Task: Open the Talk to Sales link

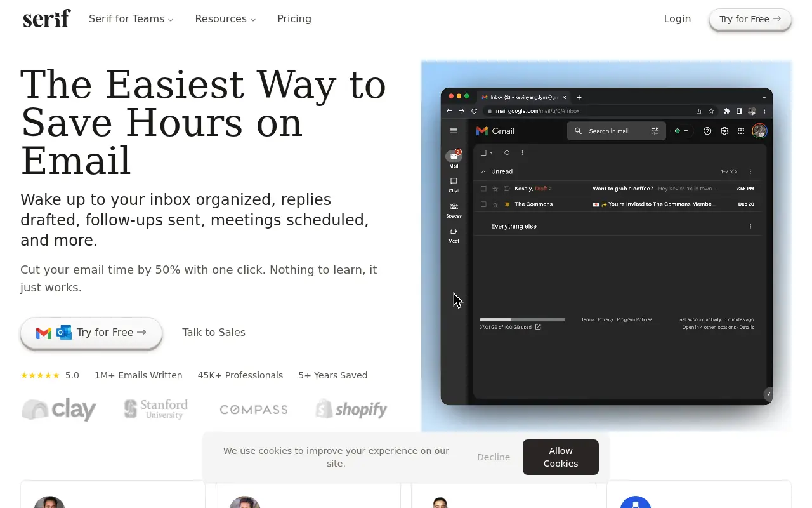Action: pos(213,332)
